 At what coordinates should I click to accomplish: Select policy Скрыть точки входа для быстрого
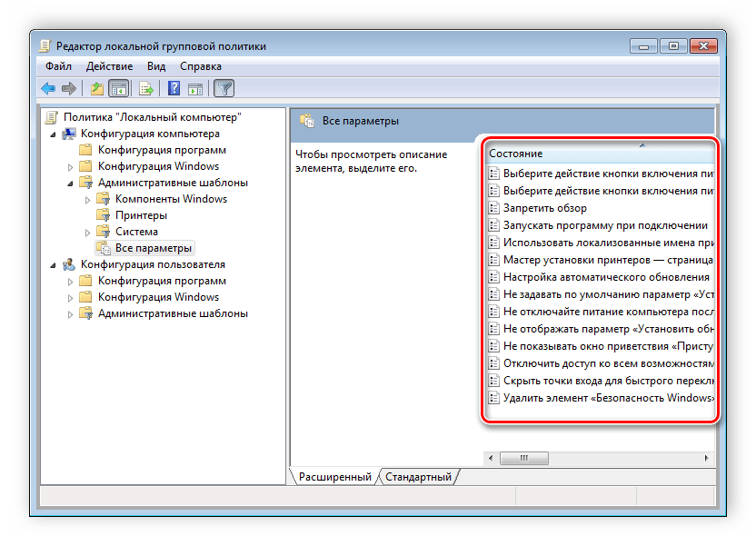[609, 381]
